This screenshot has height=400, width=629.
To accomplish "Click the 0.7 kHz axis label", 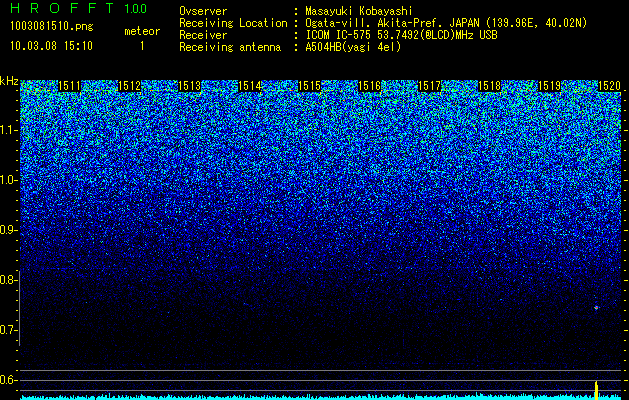I will (8, 330).
